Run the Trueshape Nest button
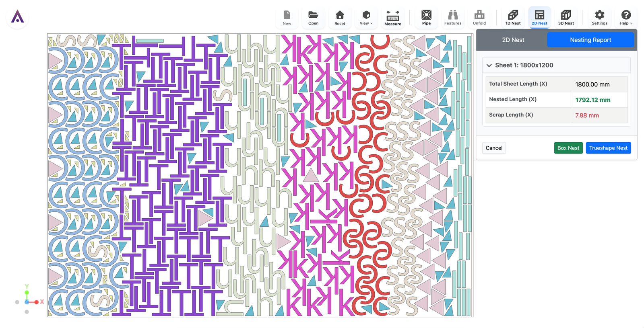644x328 pixels. tap(608, 148)
